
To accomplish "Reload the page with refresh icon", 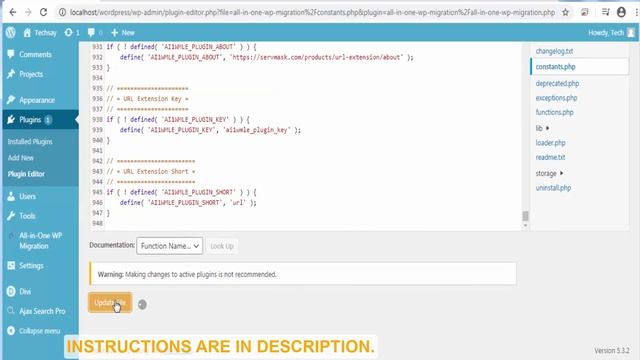I will (x=43, y=12).
